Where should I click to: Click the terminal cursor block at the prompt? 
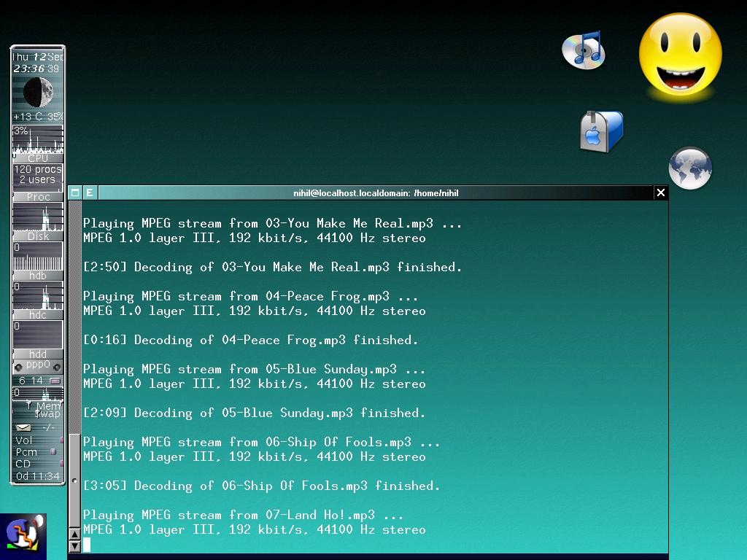(87, 544)
